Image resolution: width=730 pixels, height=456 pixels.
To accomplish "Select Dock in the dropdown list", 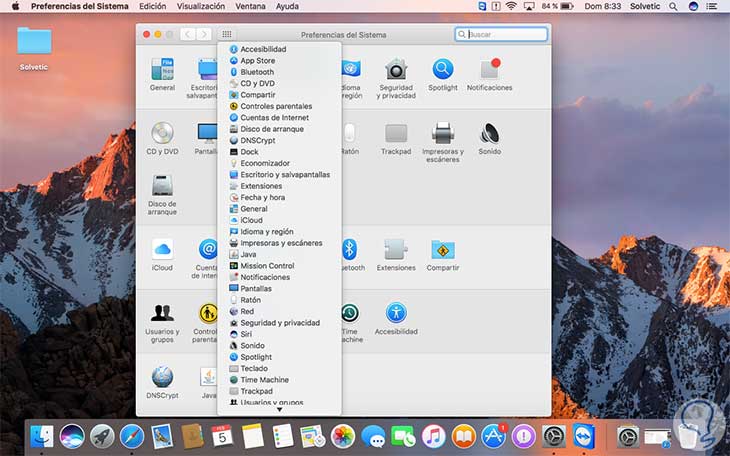I will click(x=279, y=152).
